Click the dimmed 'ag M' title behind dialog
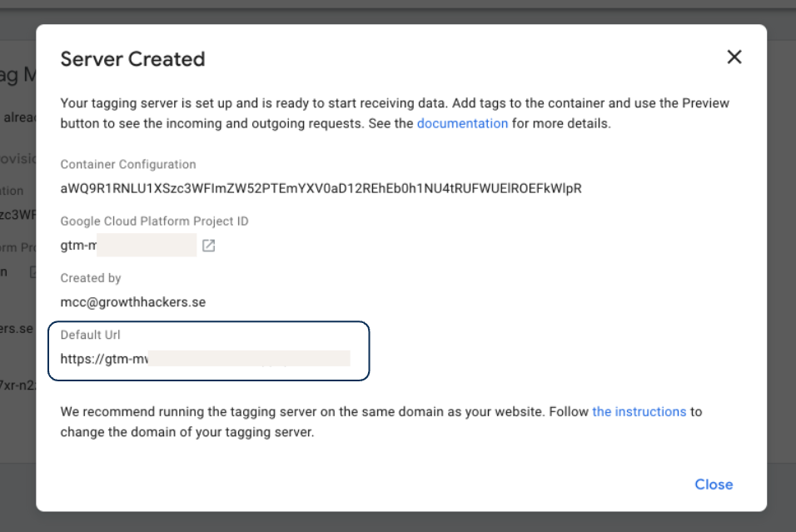796x532 pixels. (18, 75)
